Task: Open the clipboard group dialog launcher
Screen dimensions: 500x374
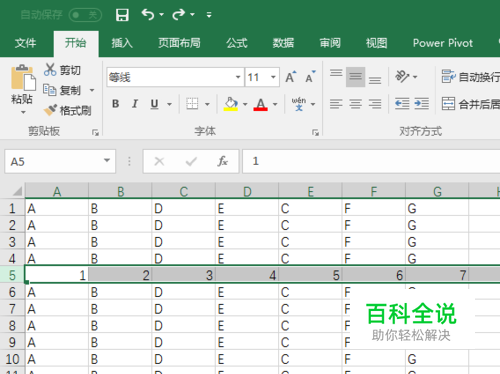Action: click(x=96, y=133)
